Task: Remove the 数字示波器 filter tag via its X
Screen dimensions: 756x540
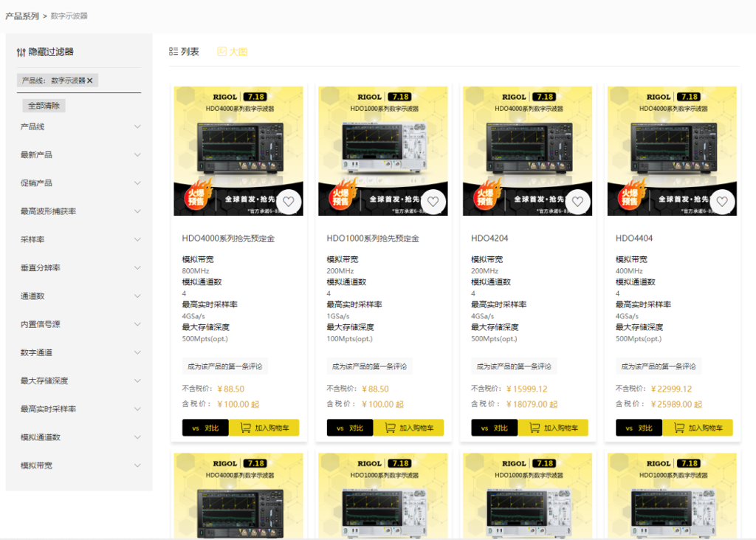Action: pyautogui.click(x=89, y=81)
